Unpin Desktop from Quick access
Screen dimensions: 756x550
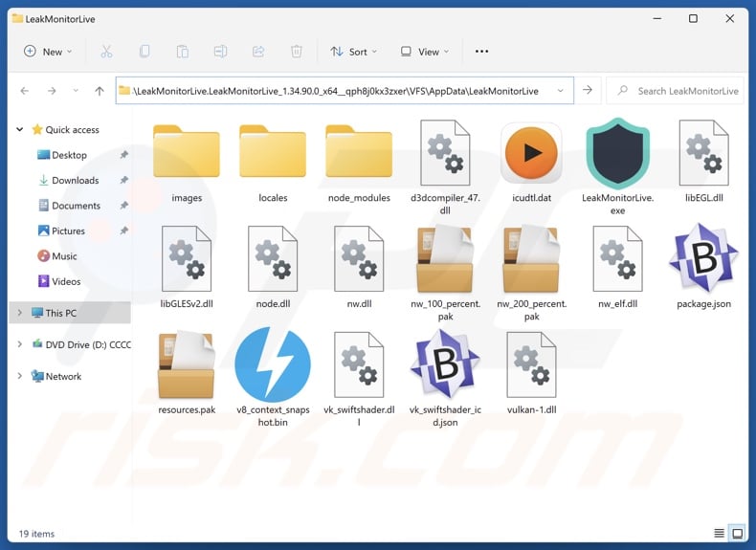(123, 155)
